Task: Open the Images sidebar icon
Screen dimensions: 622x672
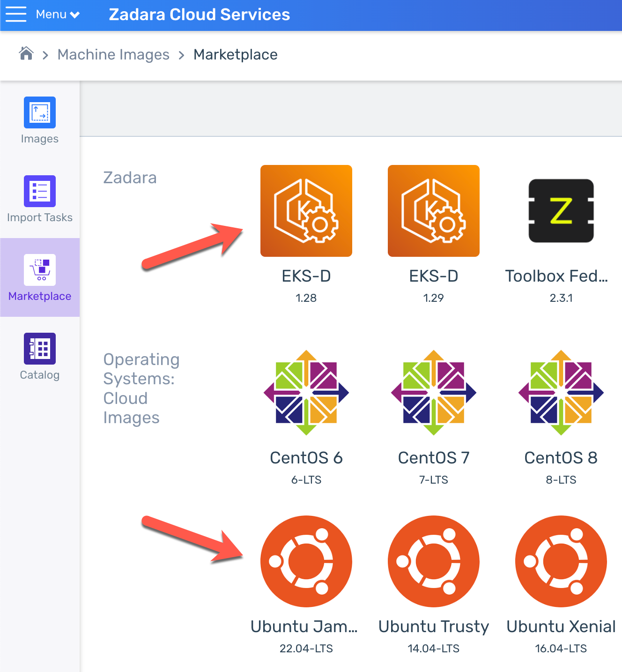Action: pos(40,112)
